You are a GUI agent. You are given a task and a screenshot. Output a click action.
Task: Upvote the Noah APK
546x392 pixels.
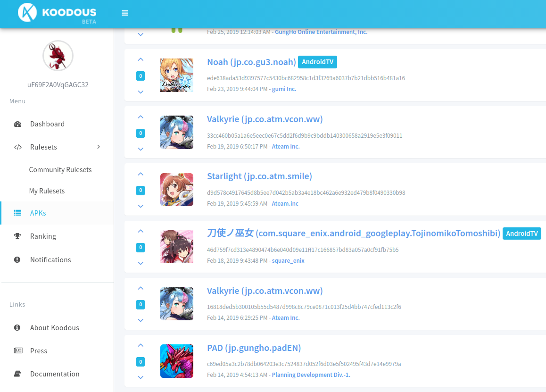point(141,59)
